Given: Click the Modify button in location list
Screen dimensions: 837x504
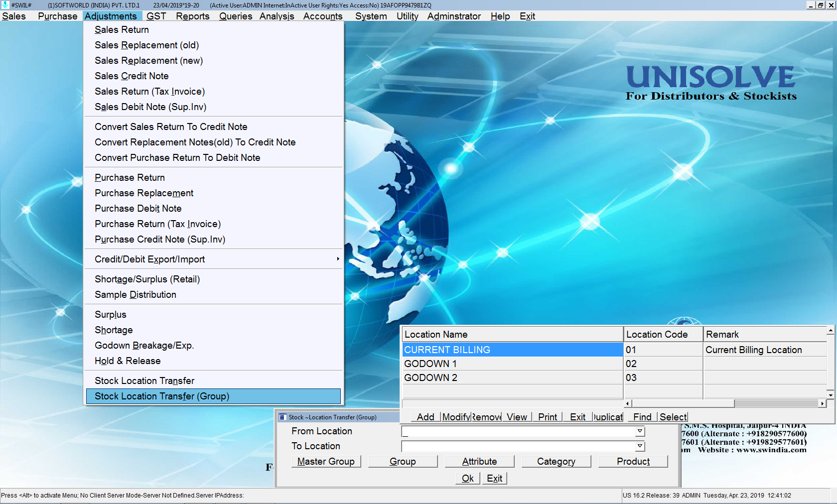Looking at the screenshot, I should click(456, 417).
